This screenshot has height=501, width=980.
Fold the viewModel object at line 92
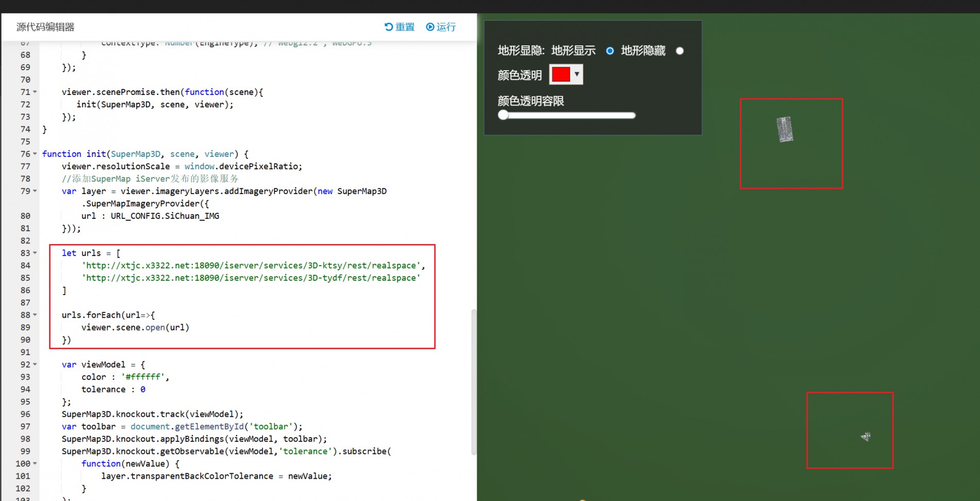coord(35,364)
